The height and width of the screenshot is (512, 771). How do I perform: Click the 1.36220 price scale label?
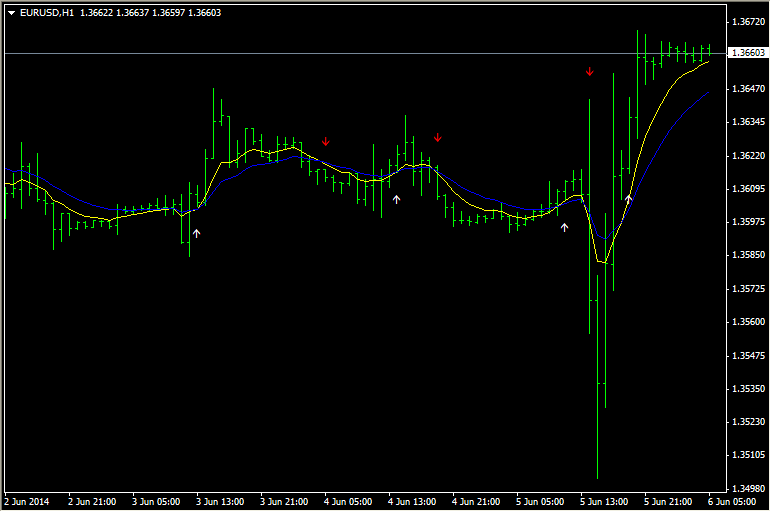point(749,156)
